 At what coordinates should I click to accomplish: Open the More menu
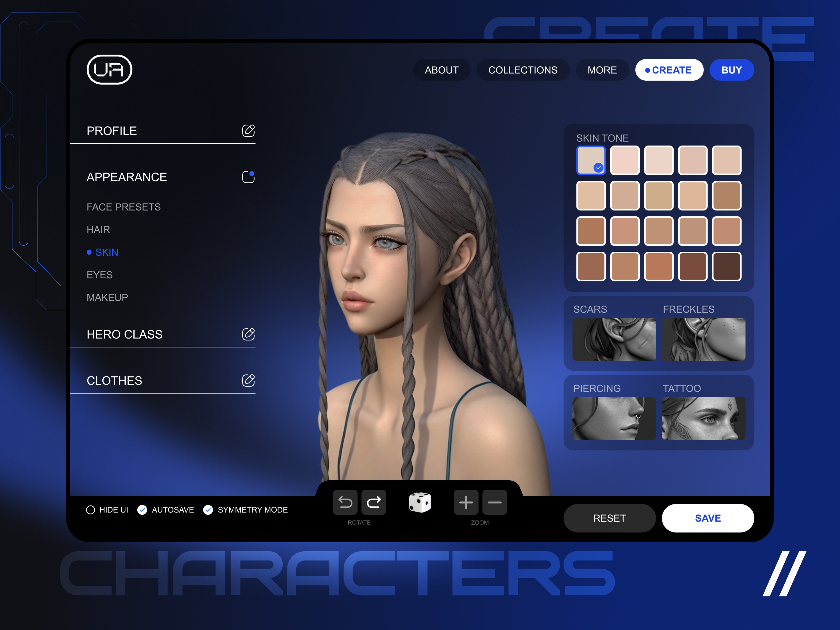[x=602, y=70]
